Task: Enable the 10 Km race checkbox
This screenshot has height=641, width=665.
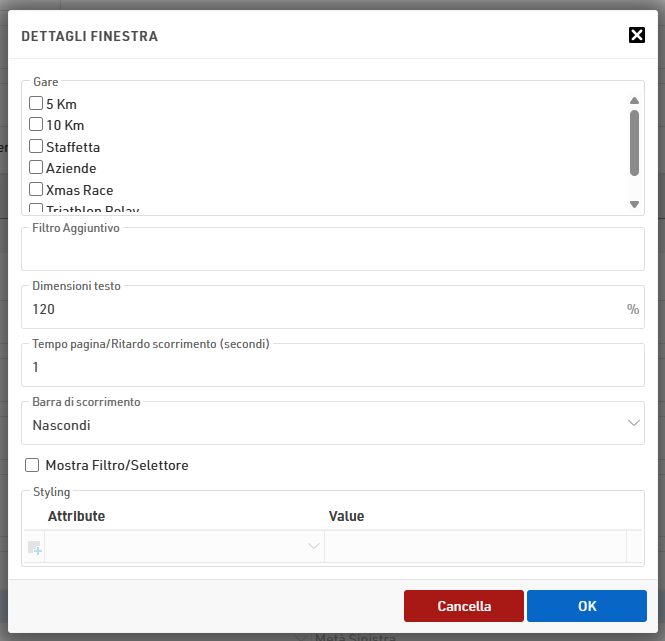Action: pyautogui.click(x=36, y=125)
